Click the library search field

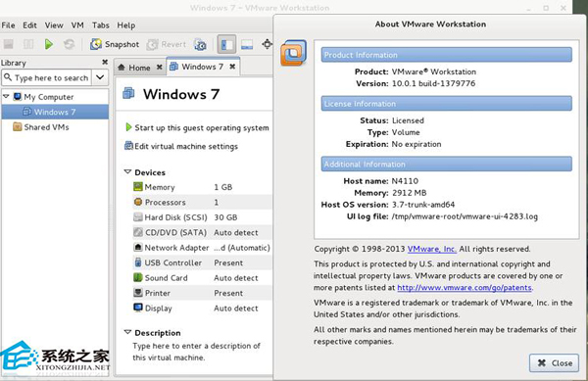click(x=46, y=77)
